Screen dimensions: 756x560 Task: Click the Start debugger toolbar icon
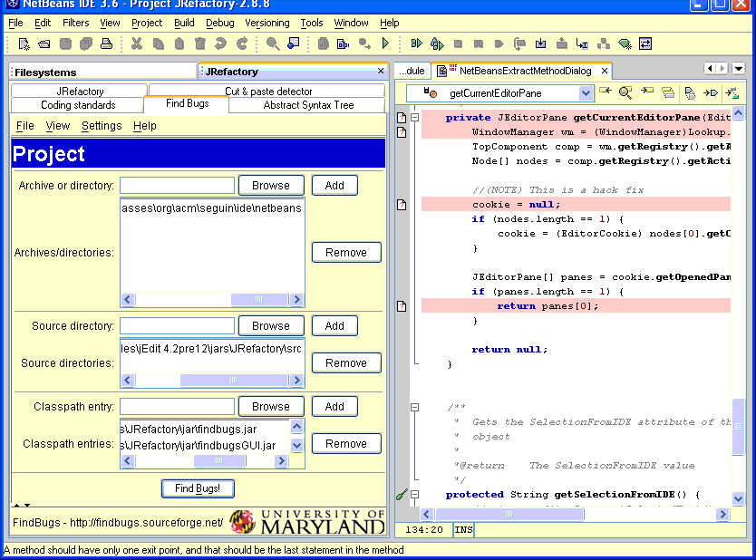click(416, 43)
